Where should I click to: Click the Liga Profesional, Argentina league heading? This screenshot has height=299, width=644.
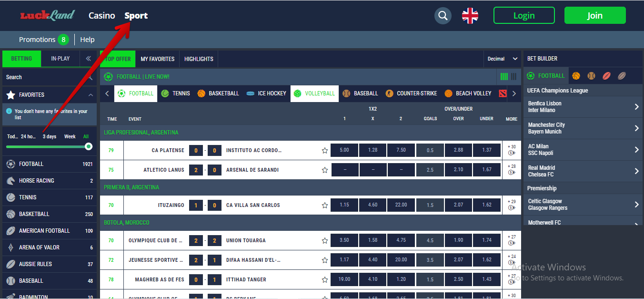coord(141,133)
